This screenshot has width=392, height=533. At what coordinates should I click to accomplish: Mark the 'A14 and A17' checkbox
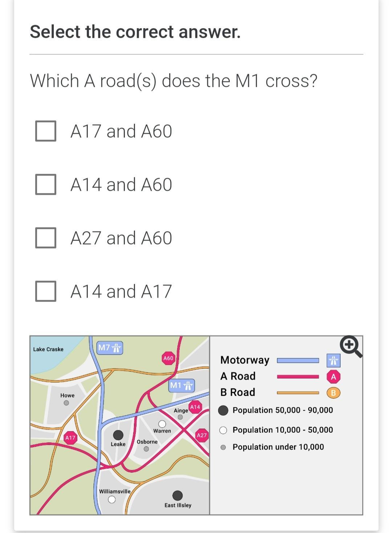coord(46,291)
